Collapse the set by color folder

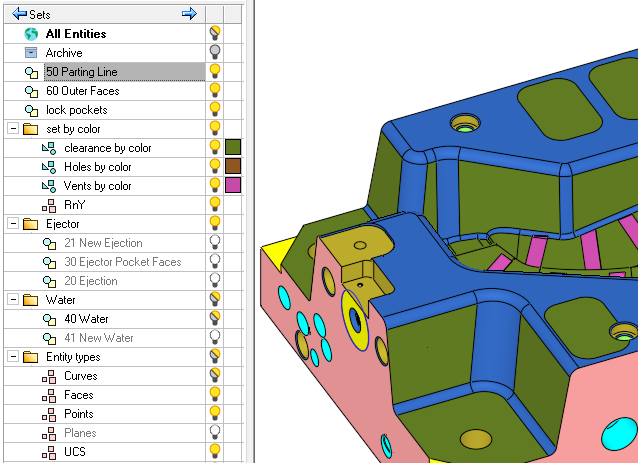pyautogui.click(x=12, y=129)
